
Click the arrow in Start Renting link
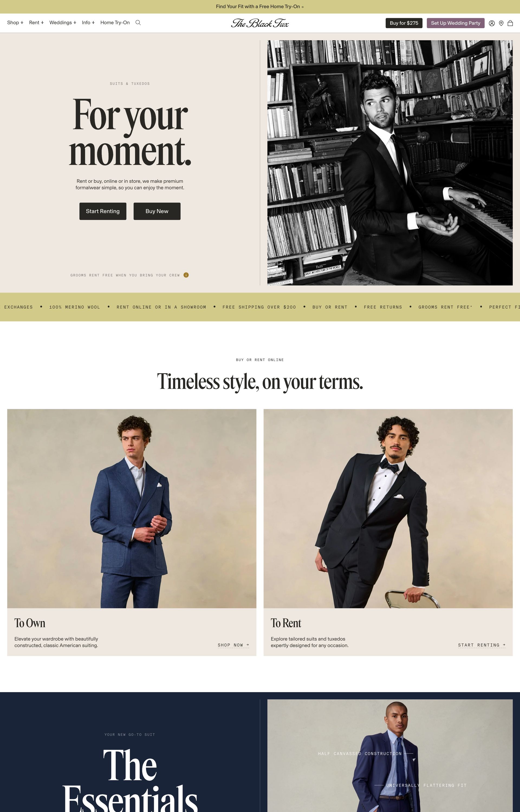point(504,645)
